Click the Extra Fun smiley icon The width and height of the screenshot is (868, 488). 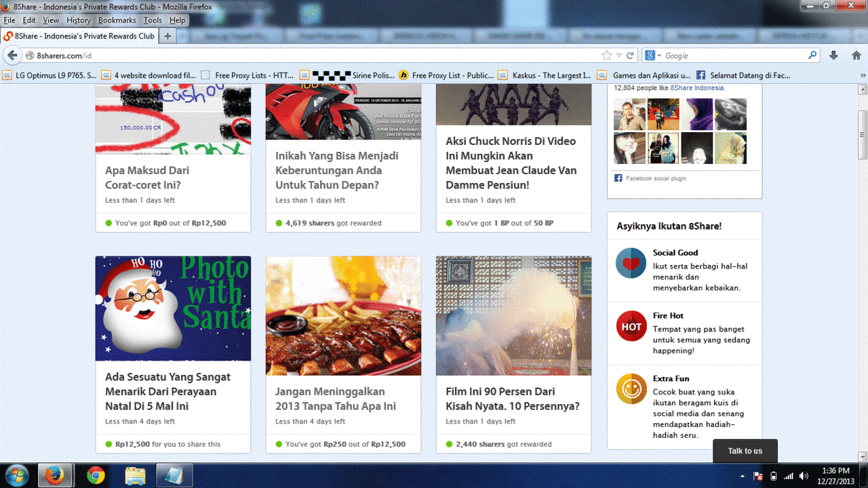coord(631,389)
